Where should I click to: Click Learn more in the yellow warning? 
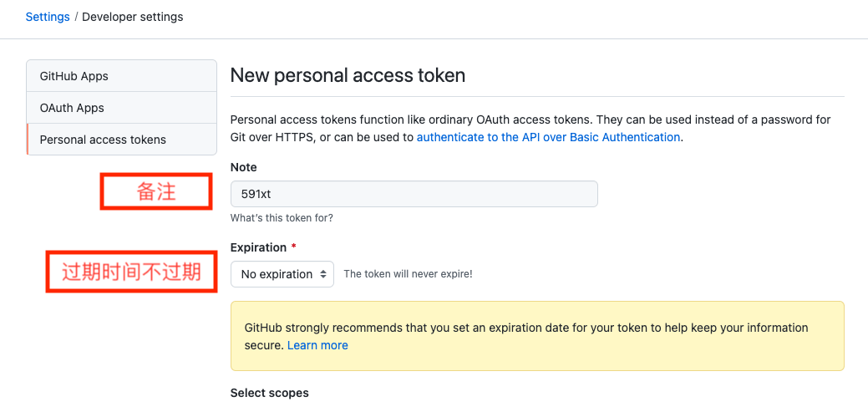[x=317, y=345]
